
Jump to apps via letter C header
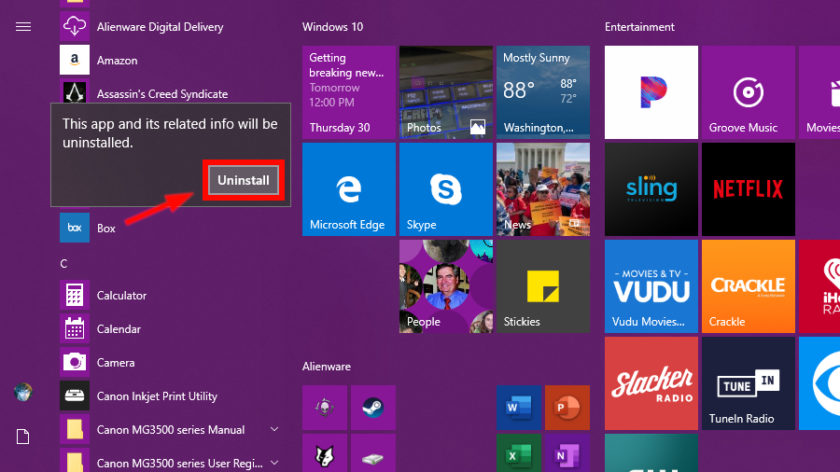(64, 264)
